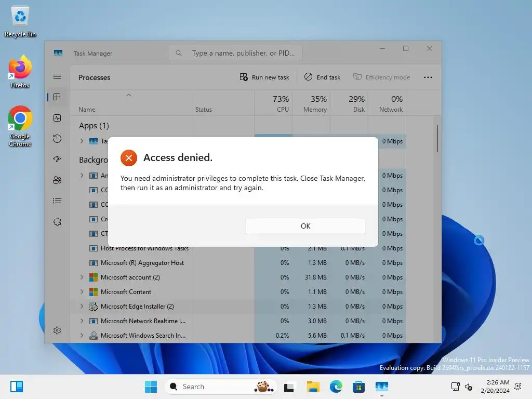This screenshot has width=532, height=399.
Task: Open the Users sidebar icon
Action: 57,180
